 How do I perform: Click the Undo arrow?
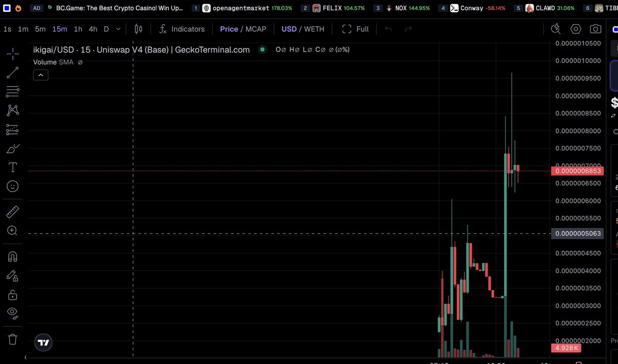(x=388, y=29)
